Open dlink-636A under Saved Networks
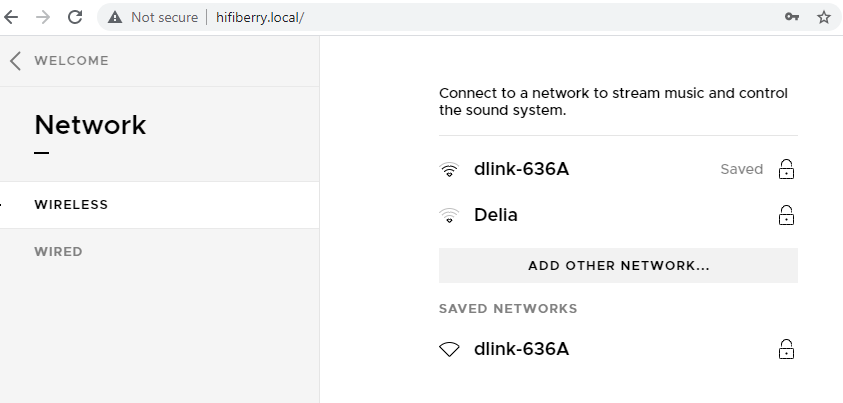 coord(618,349)
